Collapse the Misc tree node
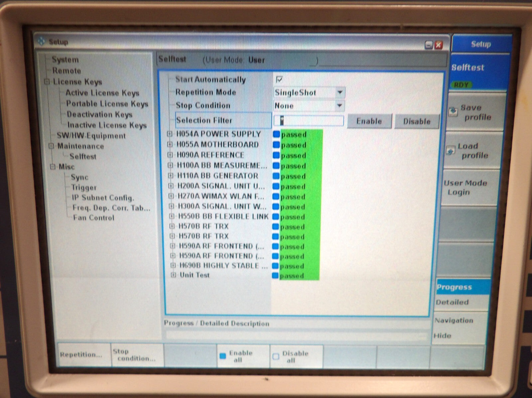532x398 pixels. pos(53,167)
